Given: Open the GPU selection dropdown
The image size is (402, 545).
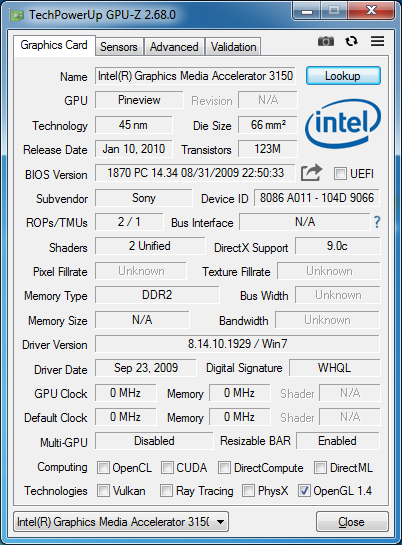Looking at the screenshot, I should [121, 521].
